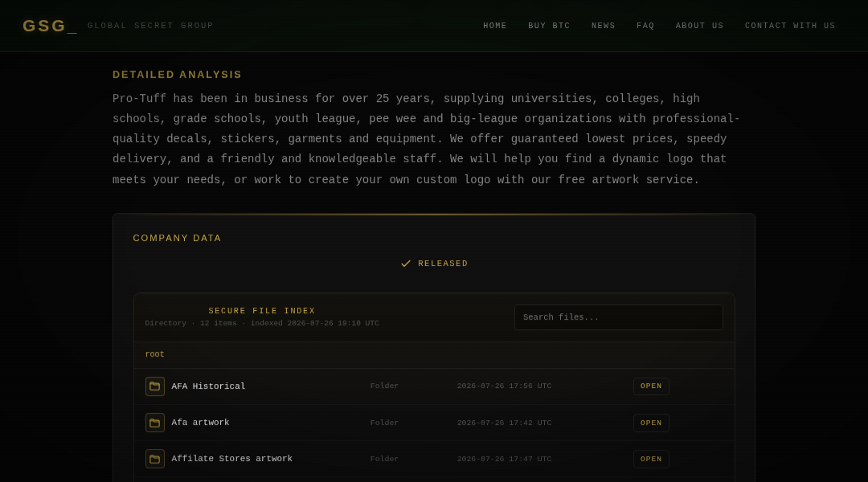Click the Affilate Stores artwork folder icon
Screen dimensions: 868x482
[155, 459]
